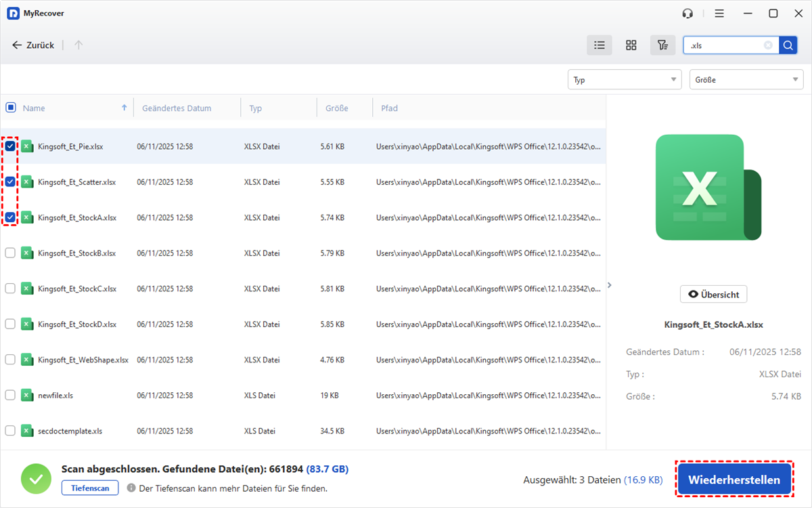Click the Wiederherstellen button
The width and height of the screenshot is (812, 508).
734,480
